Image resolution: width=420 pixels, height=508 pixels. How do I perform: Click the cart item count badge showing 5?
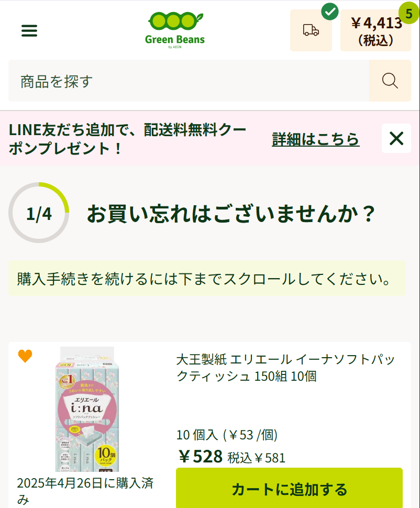pyautogui.click(x=408, y=13)
